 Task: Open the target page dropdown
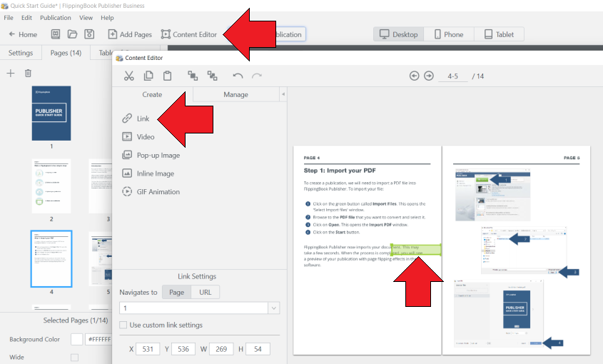[x=274, y=308]
